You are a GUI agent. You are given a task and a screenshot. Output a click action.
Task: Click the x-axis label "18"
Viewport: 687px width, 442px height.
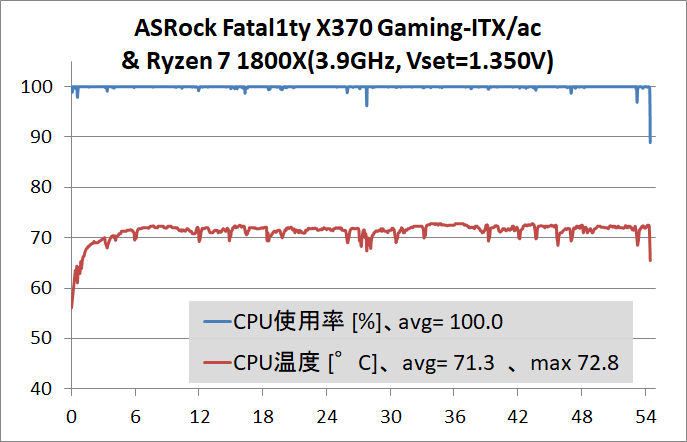click(263, 417)
